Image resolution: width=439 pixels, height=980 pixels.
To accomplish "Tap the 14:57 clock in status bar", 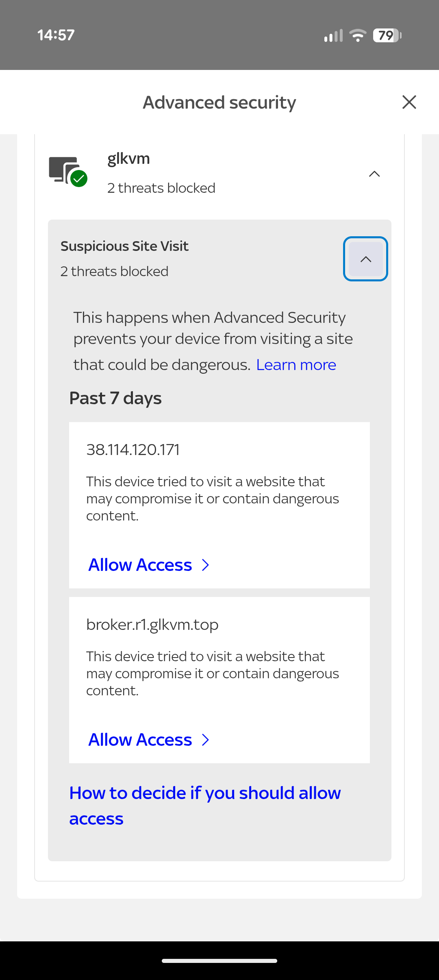I will pyautogui.click(x=56, y=35).
